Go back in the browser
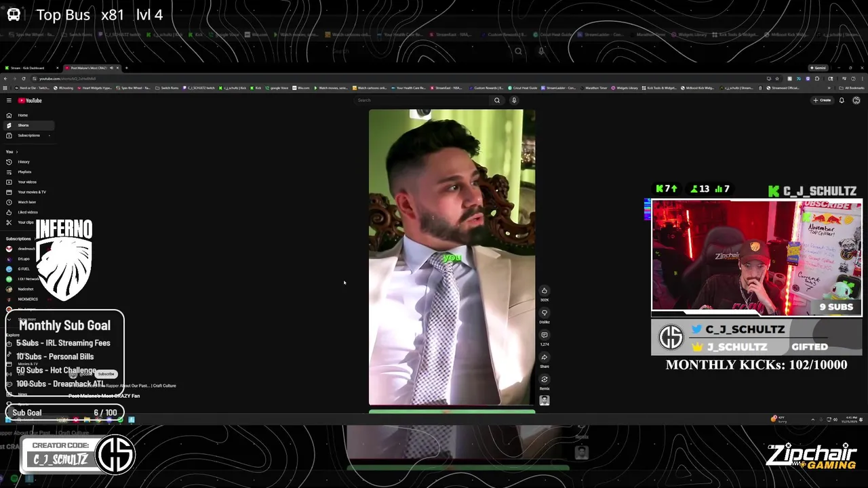This screenshot has height=488, width=868. [x=5, y=79]
